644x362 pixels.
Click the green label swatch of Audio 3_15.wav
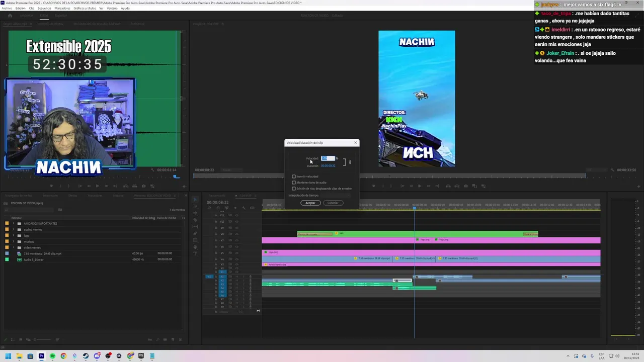(7, 259)
